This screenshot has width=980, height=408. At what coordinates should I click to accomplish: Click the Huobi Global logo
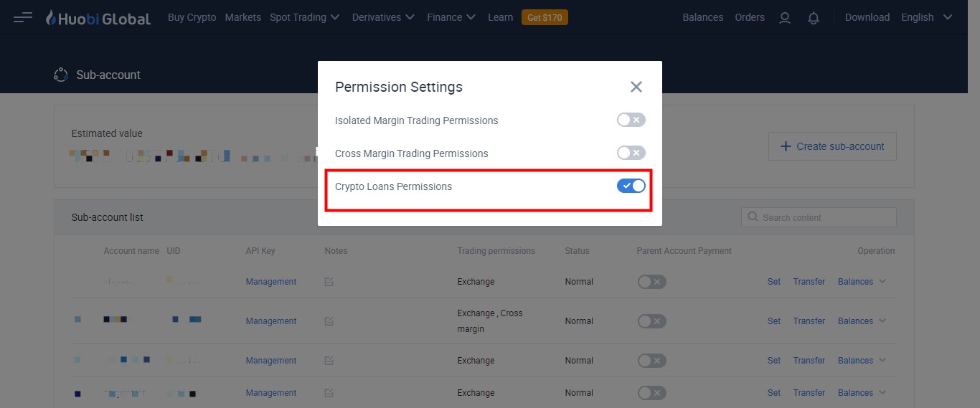[98, 17]
